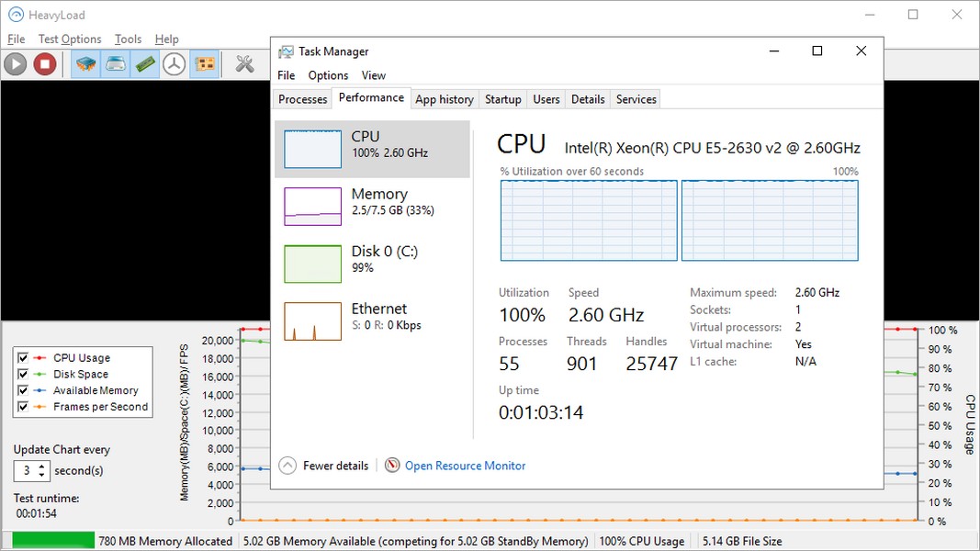Collapse view with Fewer details button
Screen dimensions: 980x551
click(x=323, y=466)
